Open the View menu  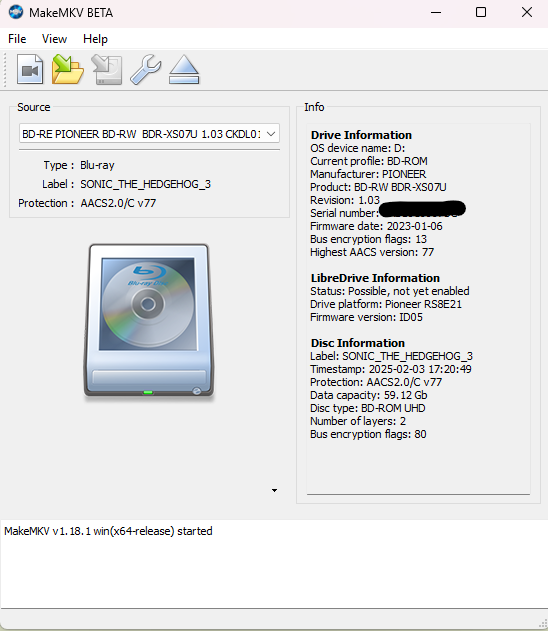click(x=54, y=39)
